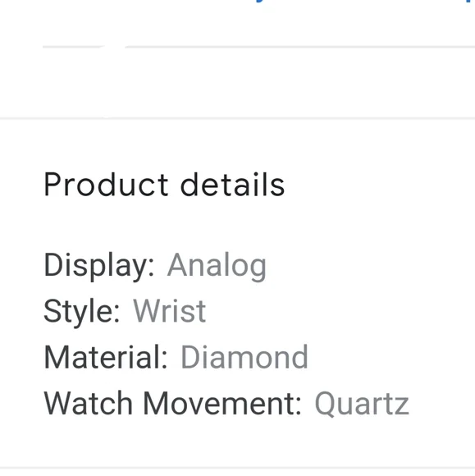Viewport: 475px width, 476px height.
Task: Select the Display label
Action: click(99, 266)
